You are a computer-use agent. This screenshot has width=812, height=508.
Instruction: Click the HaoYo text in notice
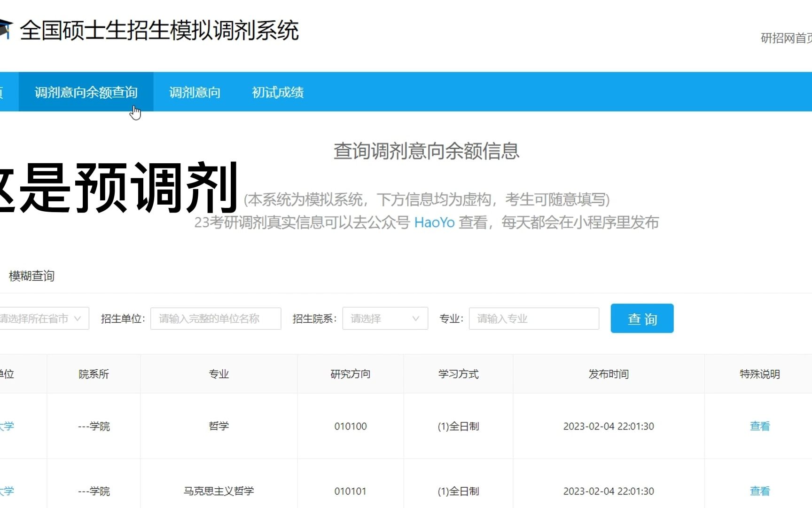(x=434, y=222)
